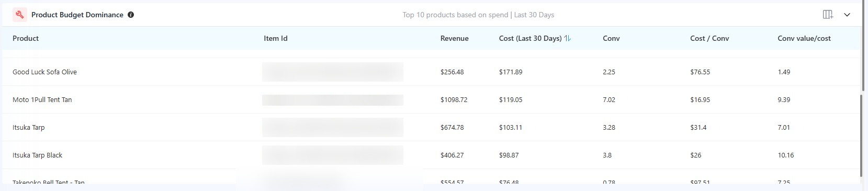This screenshot has height=191, width=868.
Task: Click the conv value/cost 7.01
Action: tap(784, 127)
